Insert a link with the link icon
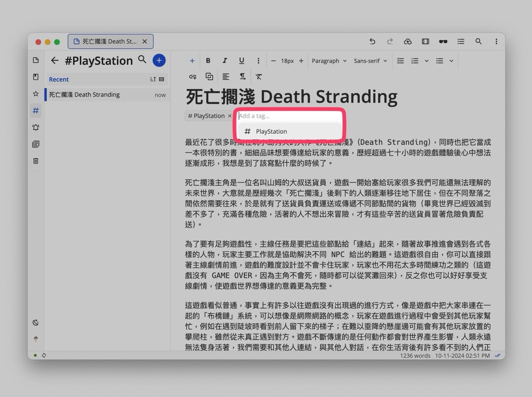 [192, 77]
